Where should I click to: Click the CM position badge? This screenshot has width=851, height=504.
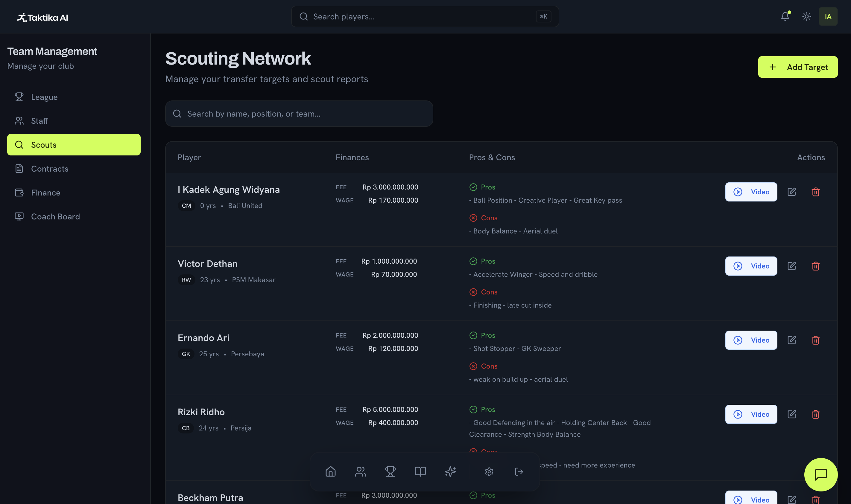(186, 205)
